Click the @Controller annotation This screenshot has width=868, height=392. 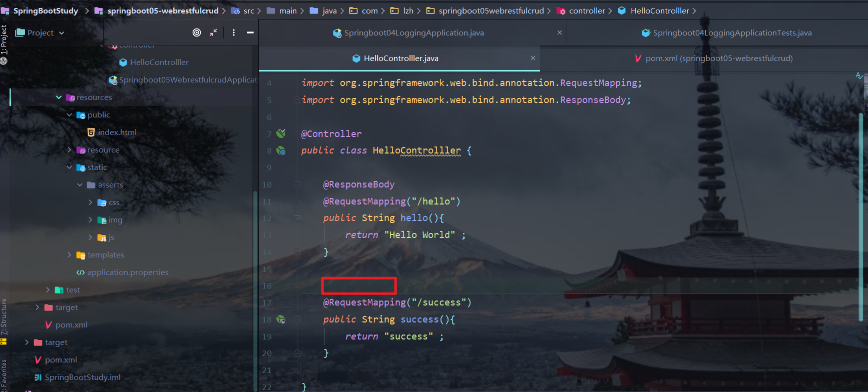tap(331, 133)
